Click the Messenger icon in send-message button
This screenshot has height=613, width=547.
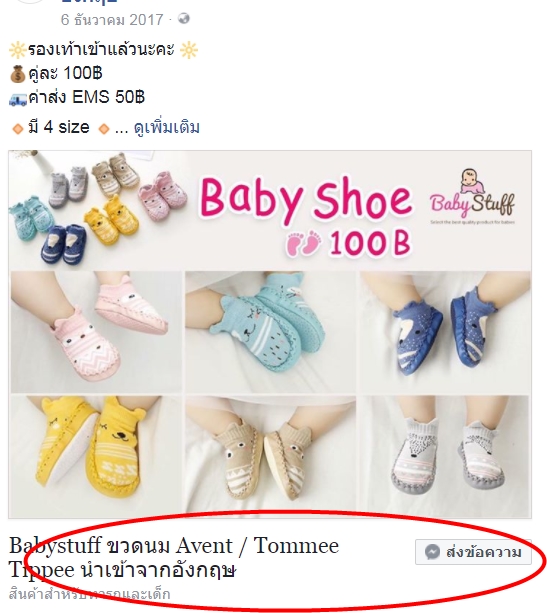(433, 552)
